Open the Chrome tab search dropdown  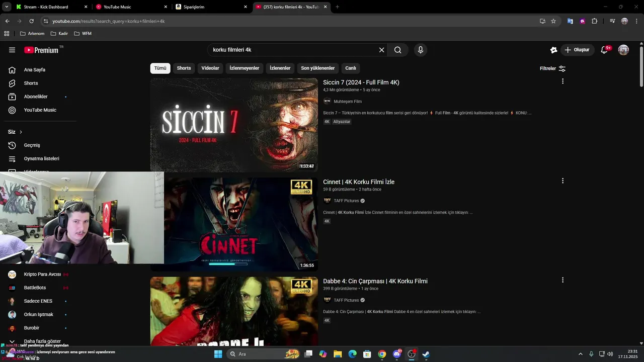(7, 7)
